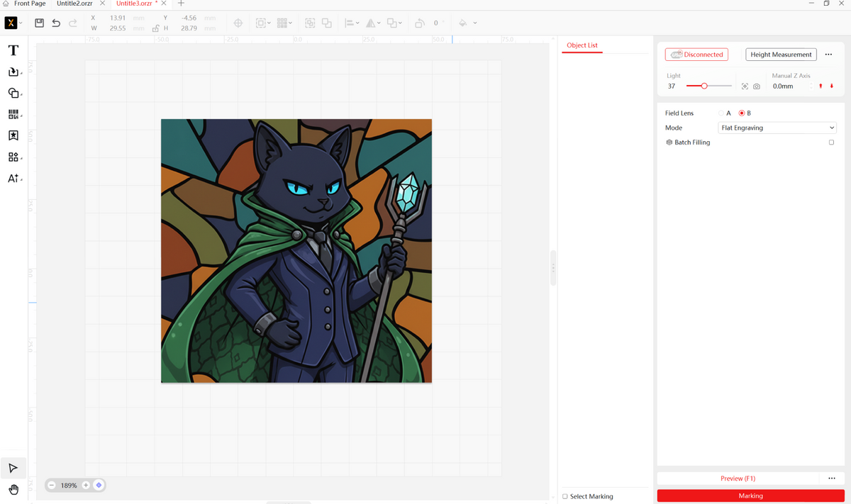Select Field Lens option A
The height and width of the screenshot is (504, 851).
(721, 113)
